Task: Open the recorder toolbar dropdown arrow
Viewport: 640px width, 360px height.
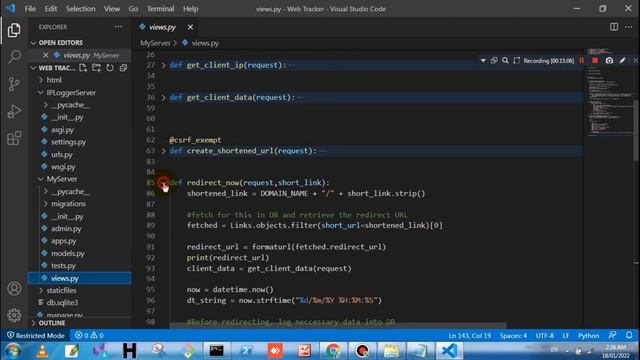Action: [x=483, y=60]
